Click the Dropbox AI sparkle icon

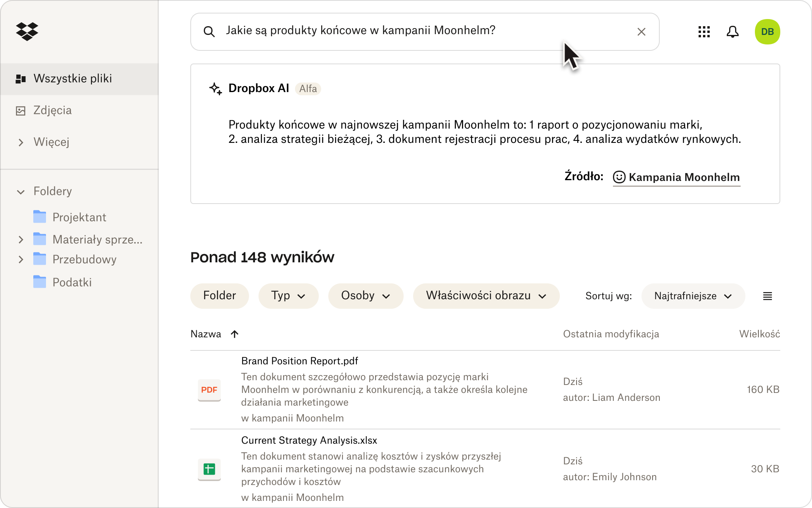click(x=216, y=89)
